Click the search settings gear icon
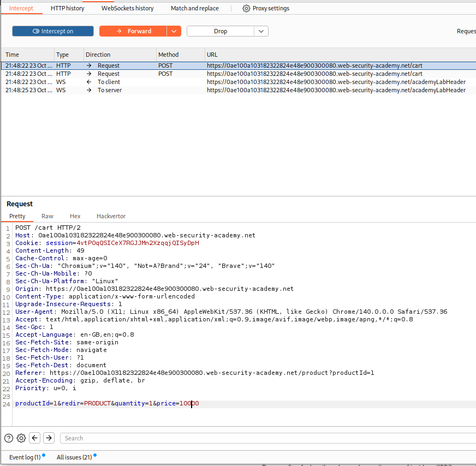476x466 pixels. point(21,438)
